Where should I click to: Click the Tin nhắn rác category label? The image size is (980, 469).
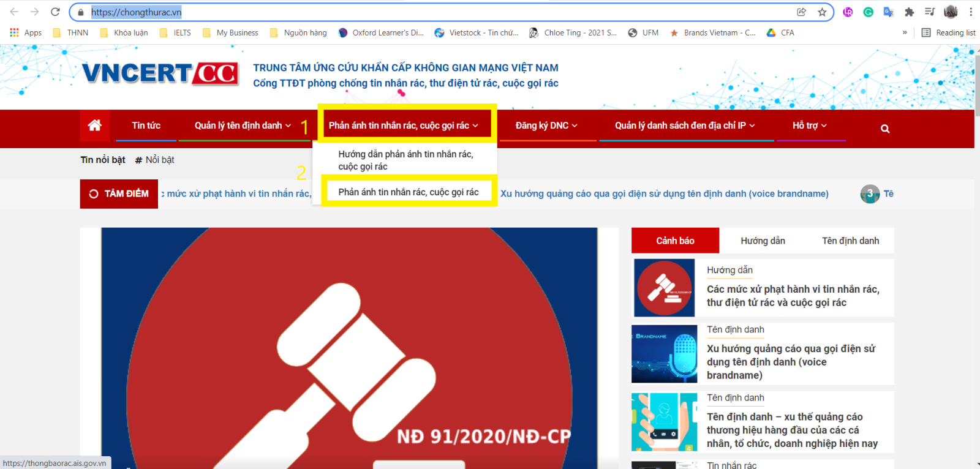click(731, 465)
